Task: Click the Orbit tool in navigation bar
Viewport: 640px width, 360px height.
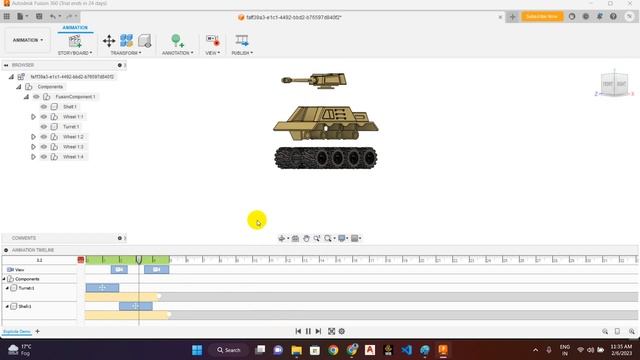Action: (x=282, y=238)
